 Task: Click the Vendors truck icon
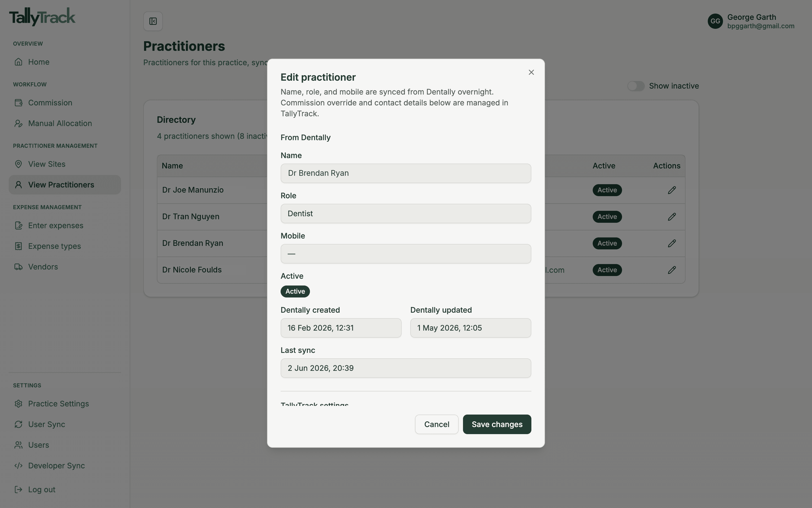point(18,267)
